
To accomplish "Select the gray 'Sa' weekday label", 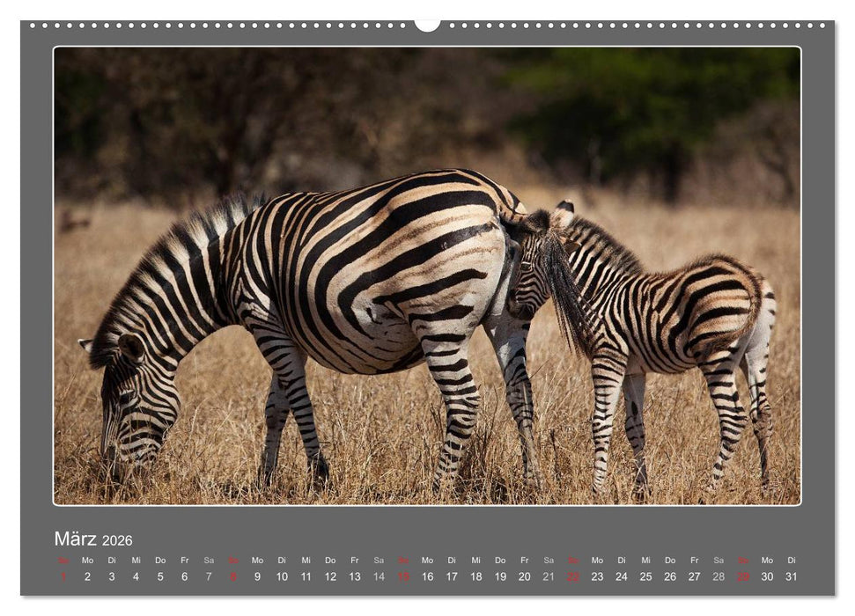I will pos(207,561).
